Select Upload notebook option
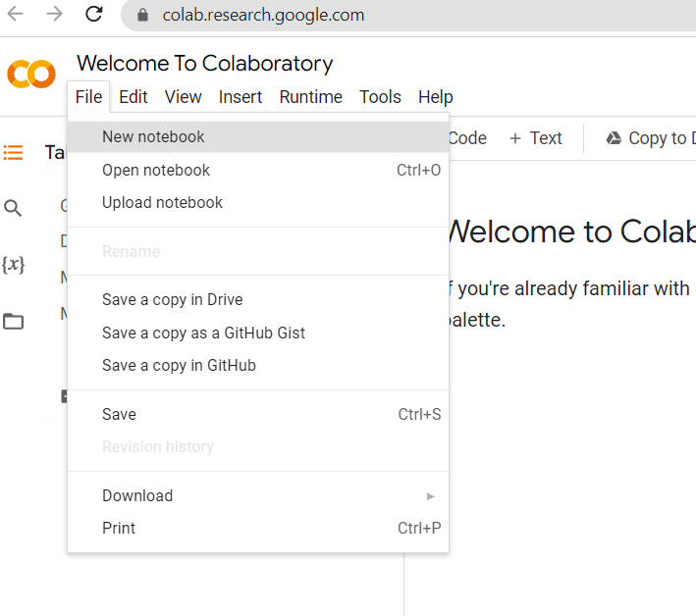 tap(162, 202)
